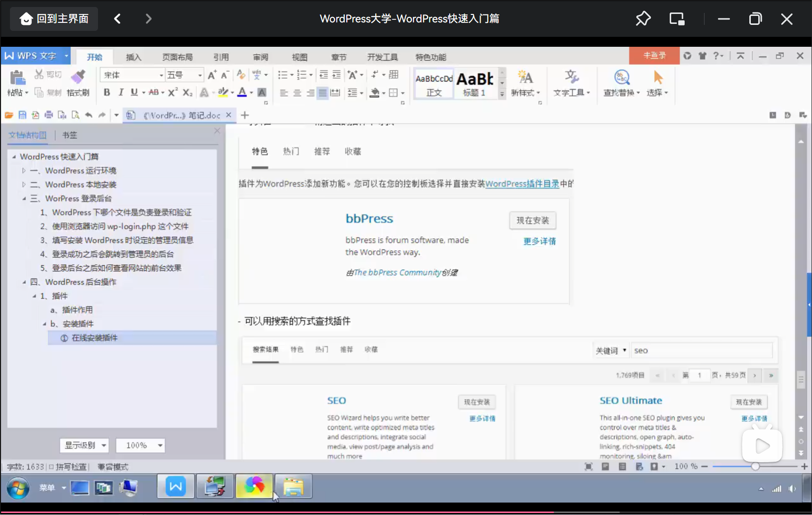Switch to the 视图 ribbon tab
Screen dimensions: 812x515
(x=300, y=57)
